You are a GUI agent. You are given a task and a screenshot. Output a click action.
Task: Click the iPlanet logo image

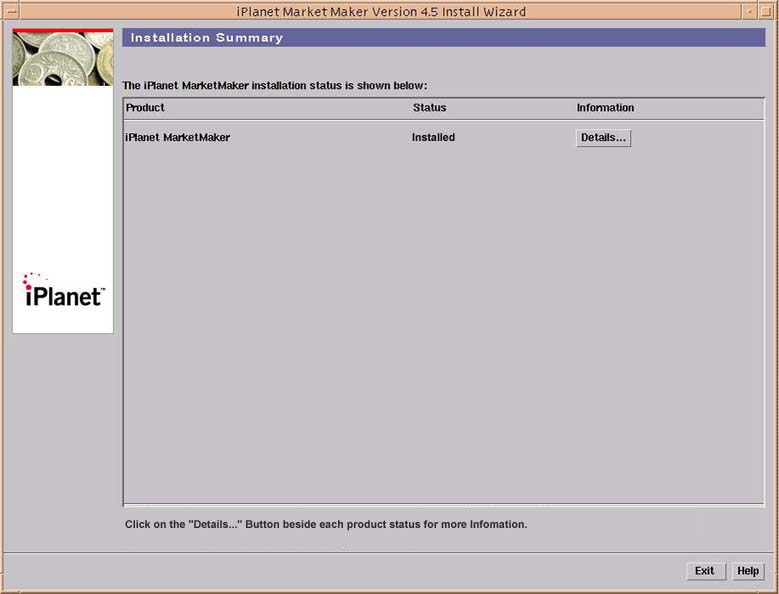[x=63, y=290]
